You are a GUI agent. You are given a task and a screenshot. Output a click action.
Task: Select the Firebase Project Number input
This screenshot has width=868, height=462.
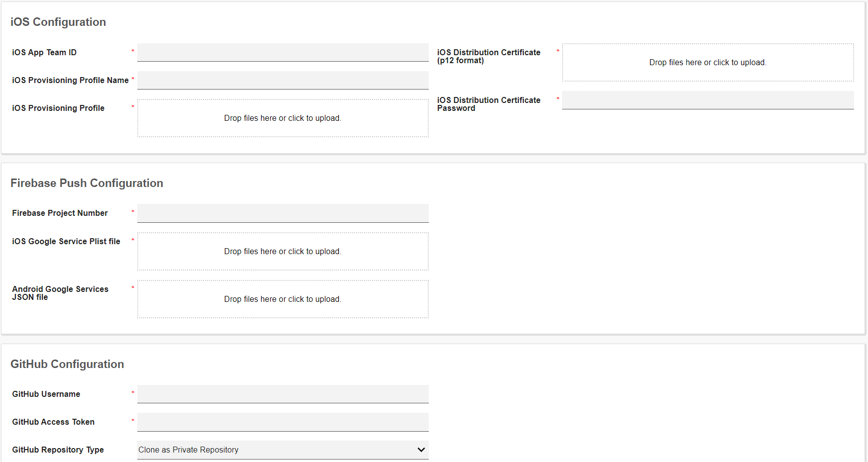pos(283,213)
